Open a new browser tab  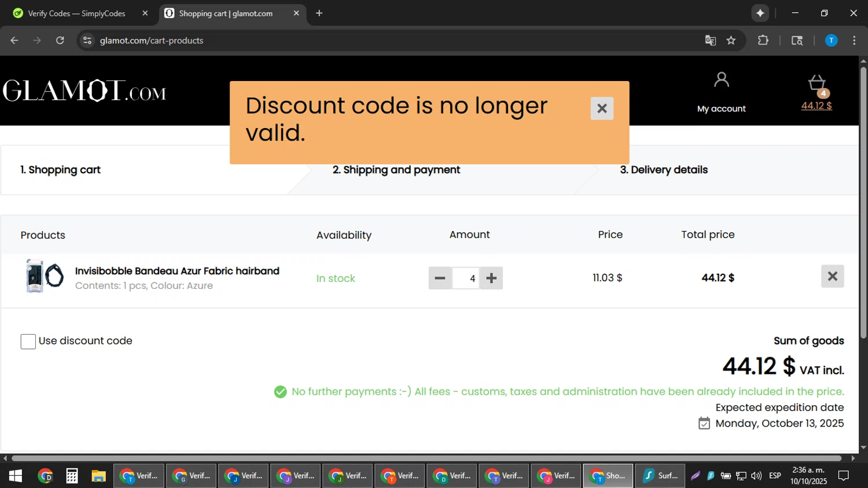(319, 13)
